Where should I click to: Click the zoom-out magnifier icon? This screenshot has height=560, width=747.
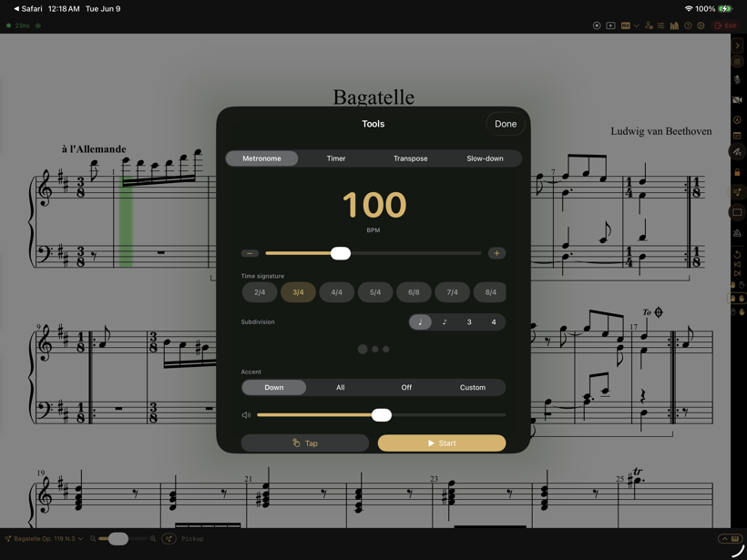pos(92,539)
